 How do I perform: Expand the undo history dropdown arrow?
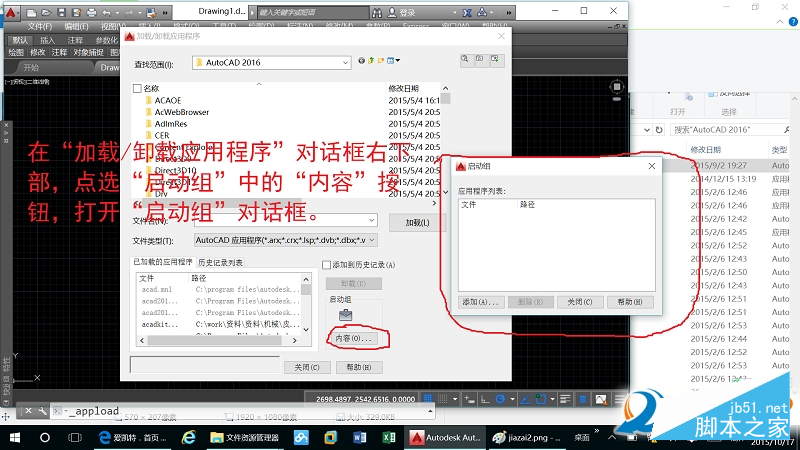click(117, 12)
